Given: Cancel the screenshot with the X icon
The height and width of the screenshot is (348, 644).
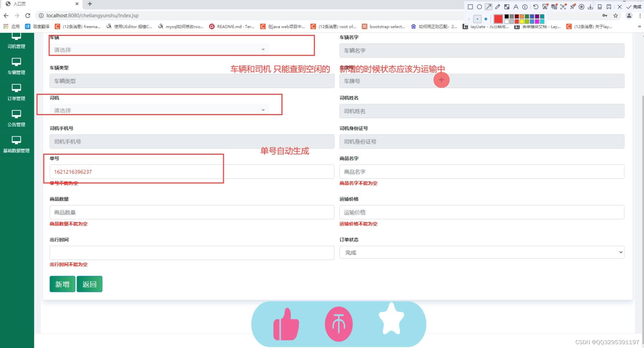Looking at the screenshot, I should tap(620, 7).
